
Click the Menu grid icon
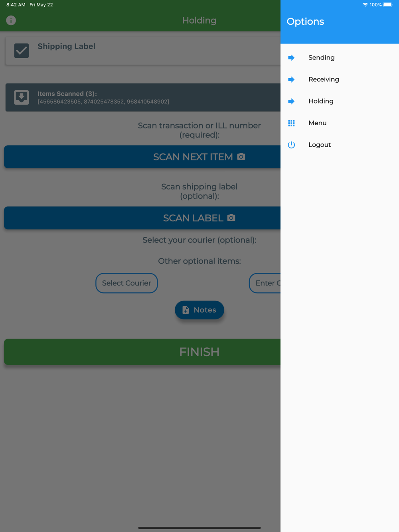(x=291, y=123)
